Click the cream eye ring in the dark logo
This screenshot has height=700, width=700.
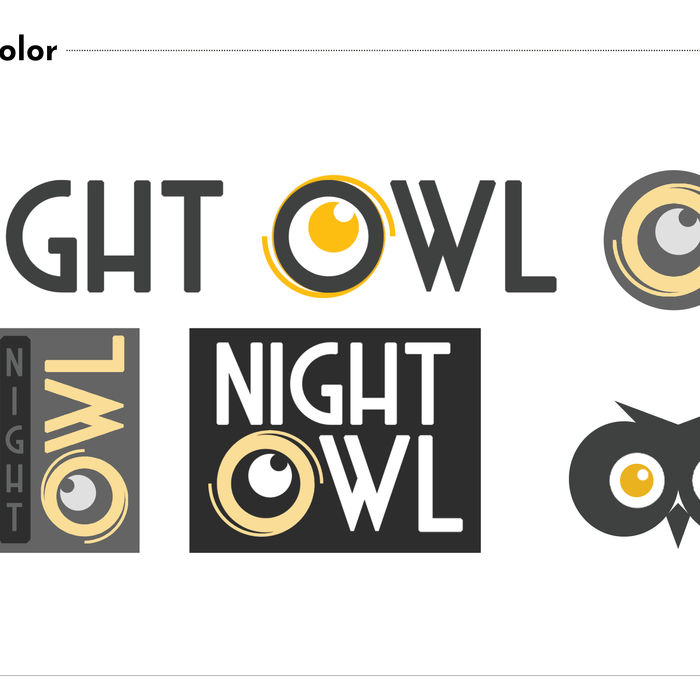click(x=267, y=483)
